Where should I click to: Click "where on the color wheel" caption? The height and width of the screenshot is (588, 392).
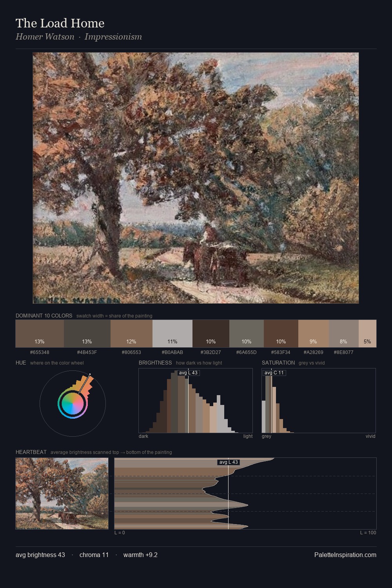click(57, 363)
